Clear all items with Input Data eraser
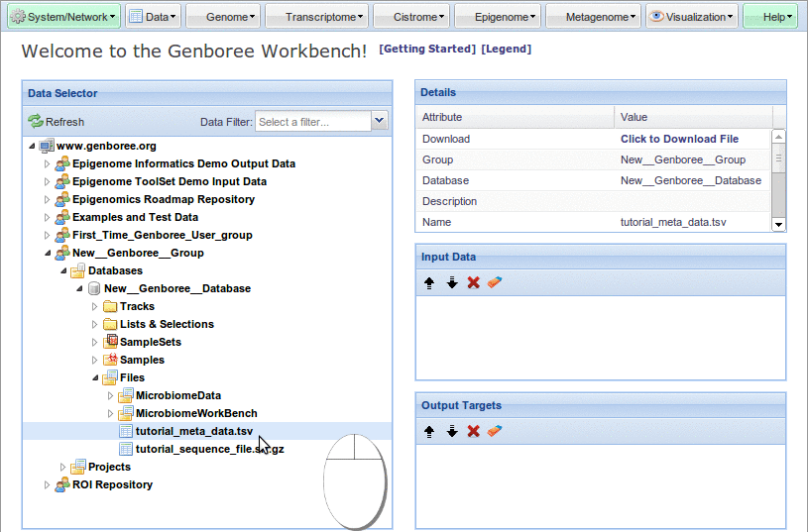The height and width of the screenshot is (532, 808). [495, 282]
